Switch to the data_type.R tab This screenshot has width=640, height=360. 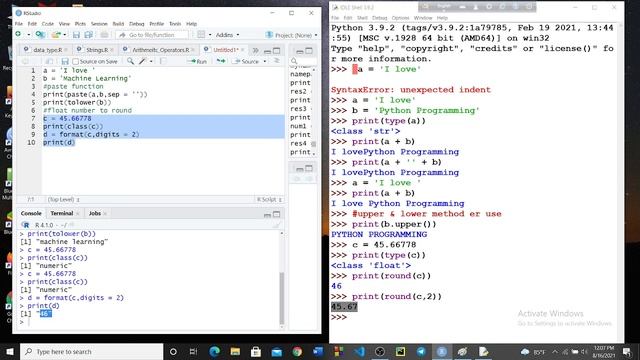coord(47,50)
